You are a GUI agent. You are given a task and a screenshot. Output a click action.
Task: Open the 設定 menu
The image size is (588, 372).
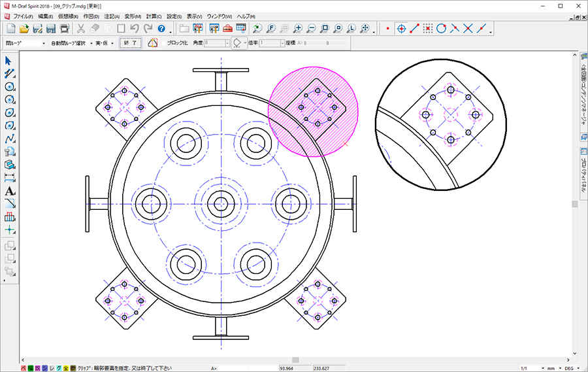click(174, 15)
